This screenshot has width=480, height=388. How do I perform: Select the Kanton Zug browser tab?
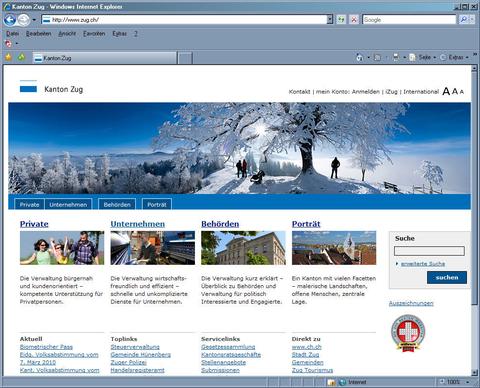click(x=104, y=58)
